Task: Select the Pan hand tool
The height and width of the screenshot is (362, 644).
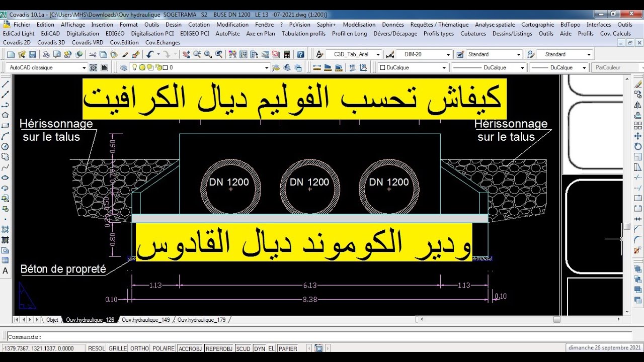Action: click(186, 54)
